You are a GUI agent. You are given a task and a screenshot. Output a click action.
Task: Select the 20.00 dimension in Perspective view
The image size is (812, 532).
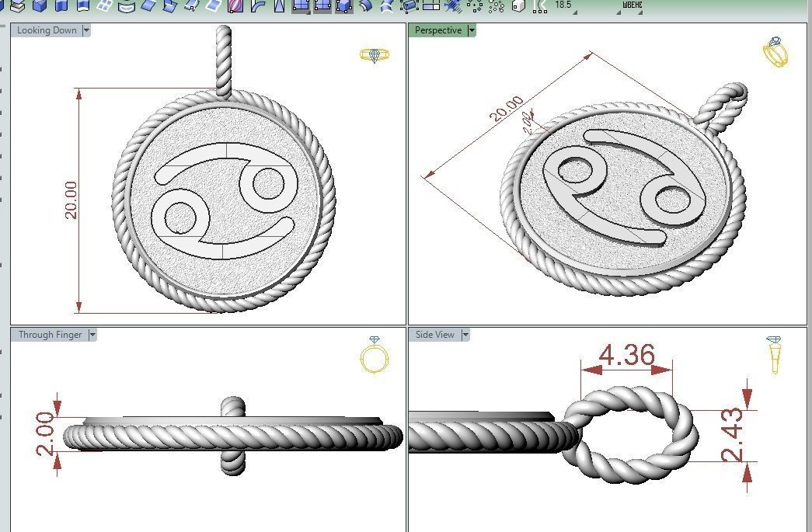pos(507,109)
